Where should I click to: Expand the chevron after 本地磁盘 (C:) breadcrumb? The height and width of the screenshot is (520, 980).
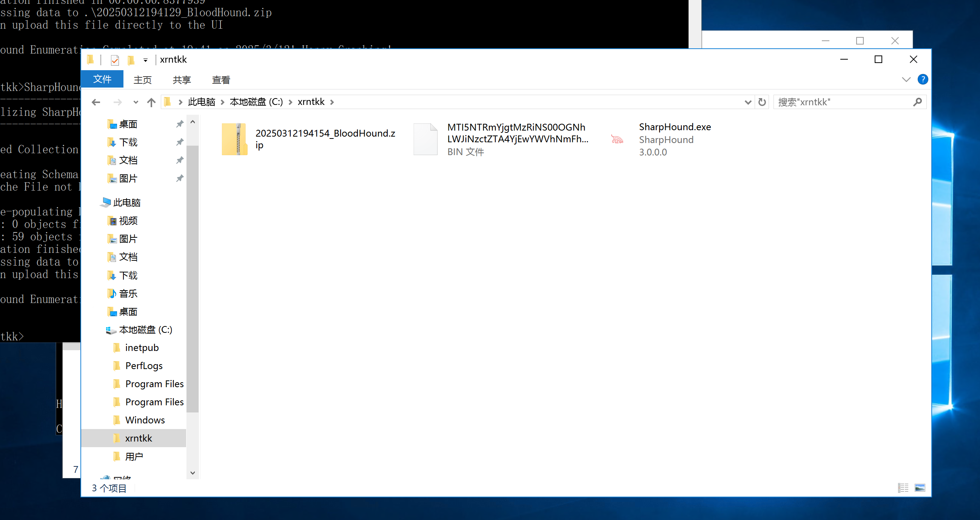point(291,102)
